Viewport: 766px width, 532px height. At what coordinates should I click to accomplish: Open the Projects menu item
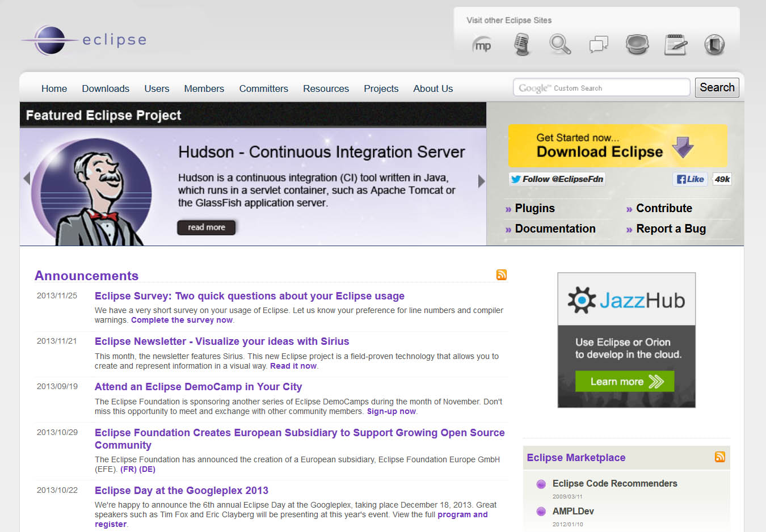pyautogui.click(x=381, y=88)
